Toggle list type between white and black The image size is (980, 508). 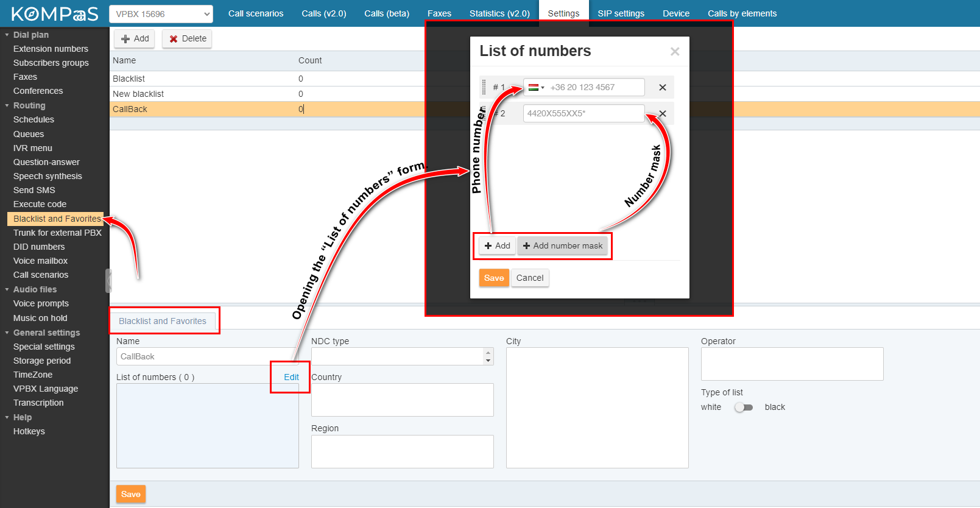coord(743,407)
